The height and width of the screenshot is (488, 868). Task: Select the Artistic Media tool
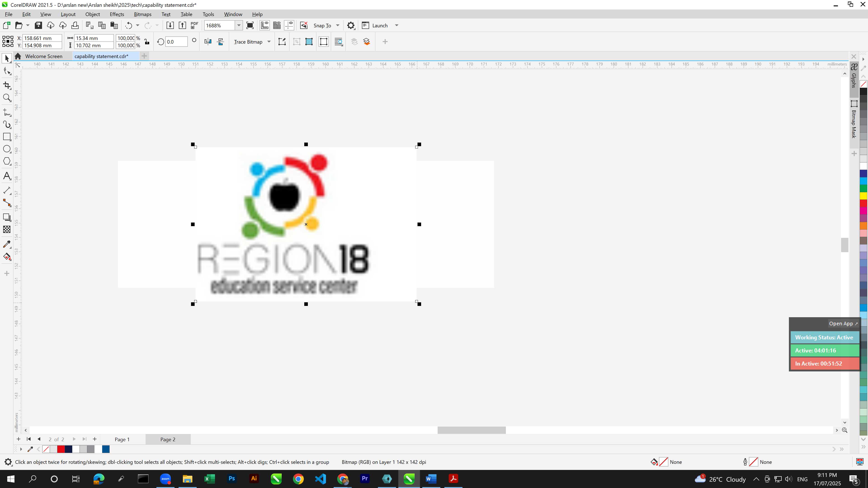pyautogui.click(x=7, y=125)
